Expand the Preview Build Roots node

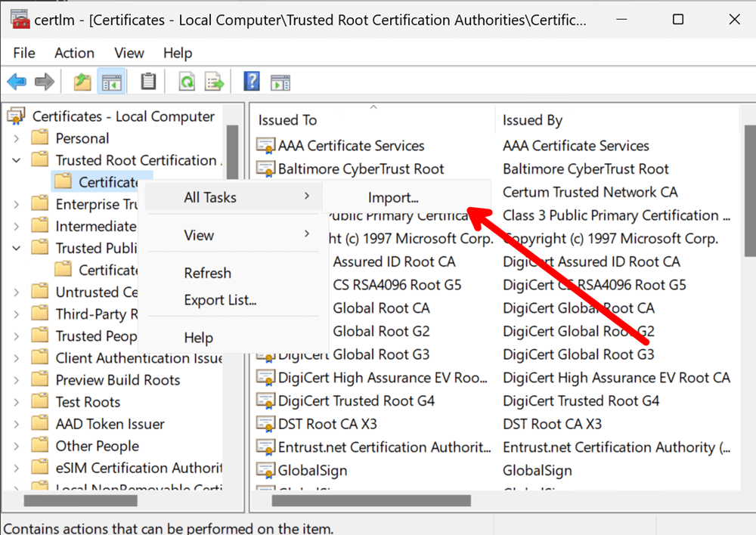tap(17, 380)
